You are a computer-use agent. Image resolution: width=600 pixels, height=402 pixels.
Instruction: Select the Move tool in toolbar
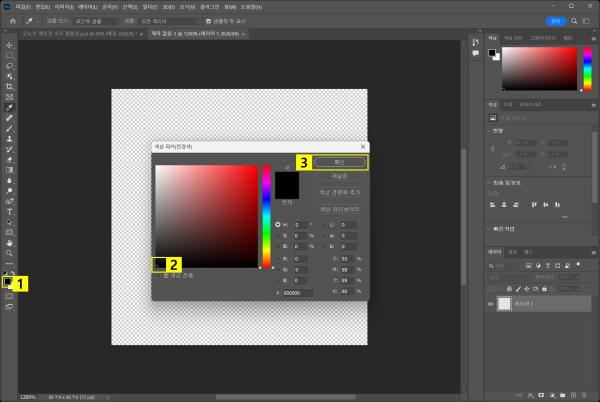[9, 45]
